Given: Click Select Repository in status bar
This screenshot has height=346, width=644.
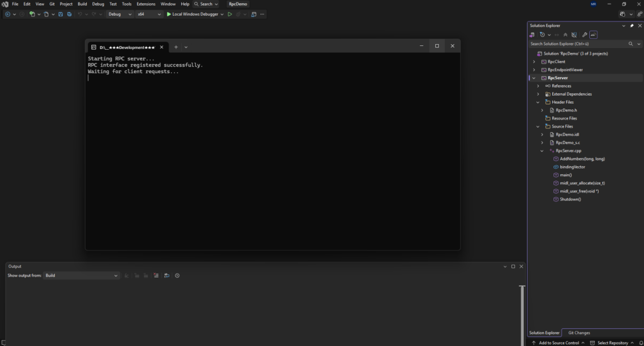Looking at the screenshot, I should (612, 343).
